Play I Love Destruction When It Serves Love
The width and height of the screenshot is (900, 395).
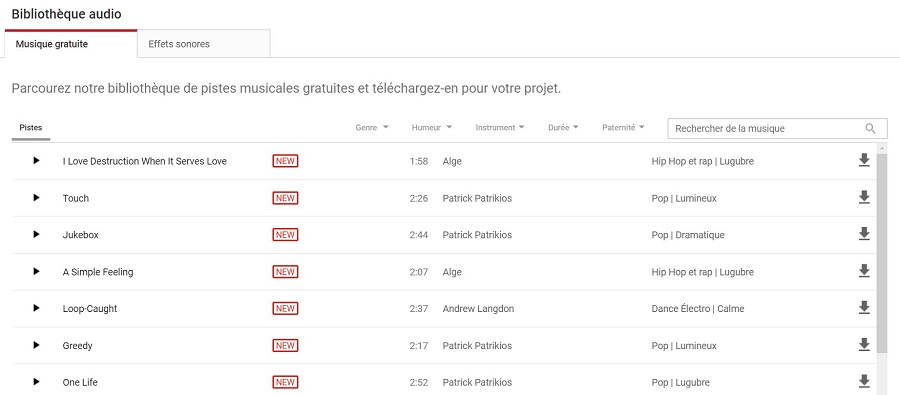pos(37,161)
